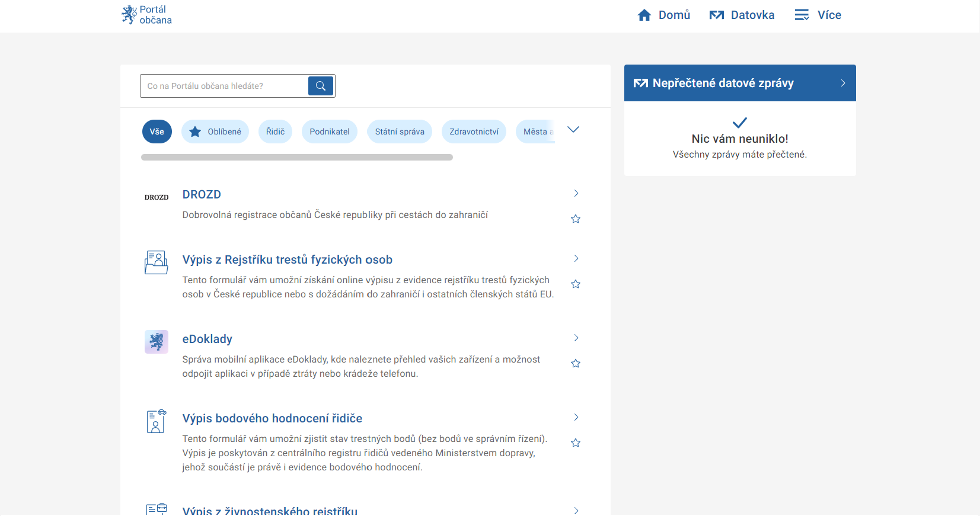Select the Zdravotnictví filter chip
The width and height of the screenshot is (980, 516).
(474, 132)
